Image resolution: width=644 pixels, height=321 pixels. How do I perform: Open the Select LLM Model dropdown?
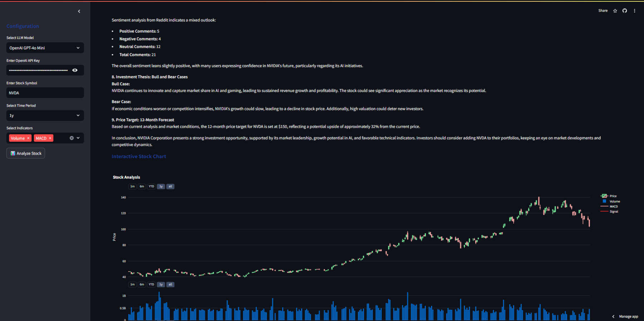[x=45, y=48]
